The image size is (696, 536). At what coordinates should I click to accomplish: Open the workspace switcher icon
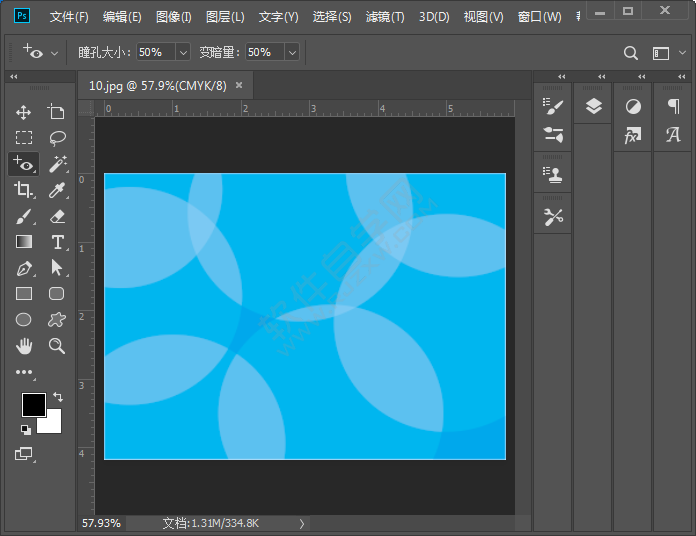pos(660,53)
